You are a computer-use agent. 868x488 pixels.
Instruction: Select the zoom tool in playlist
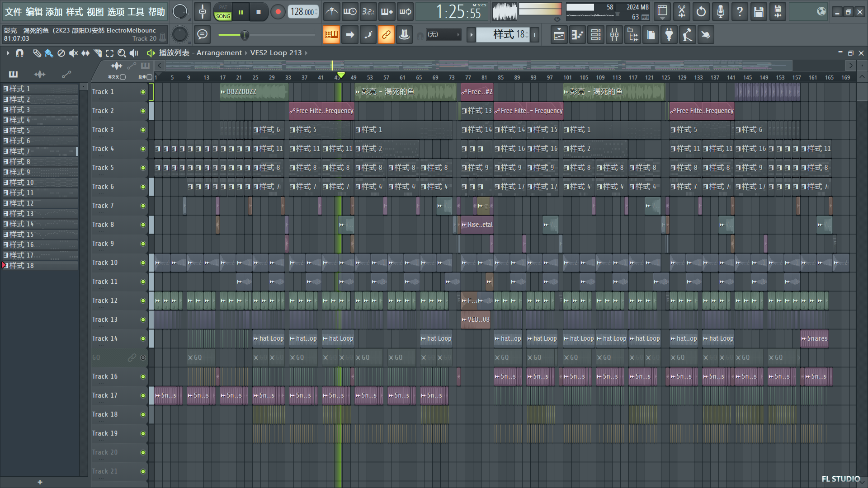point(122,53)
